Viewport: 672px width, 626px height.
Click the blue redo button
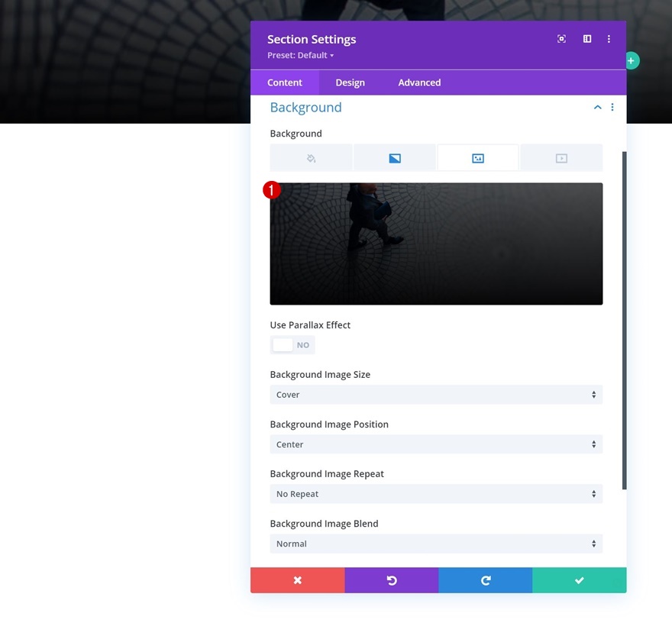[485, 580]
